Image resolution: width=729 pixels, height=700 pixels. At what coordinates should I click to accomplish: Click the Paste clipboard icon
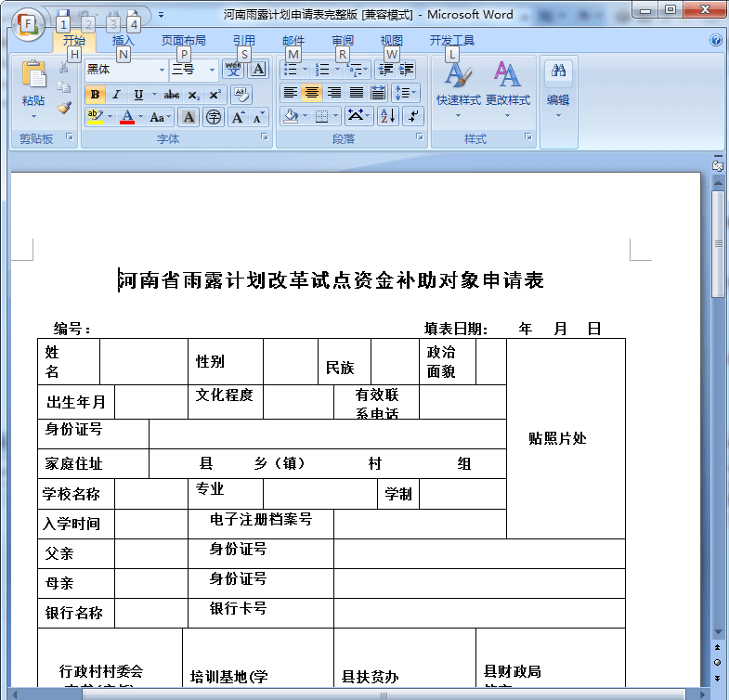pos(33,76)
